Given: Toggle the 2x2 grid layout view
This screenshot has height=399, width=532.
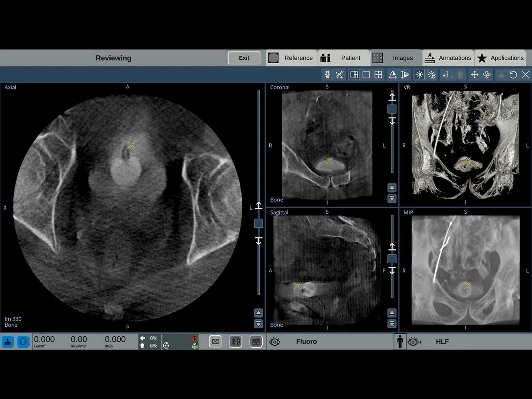Looking at the screenshot, I should (378, 74).
